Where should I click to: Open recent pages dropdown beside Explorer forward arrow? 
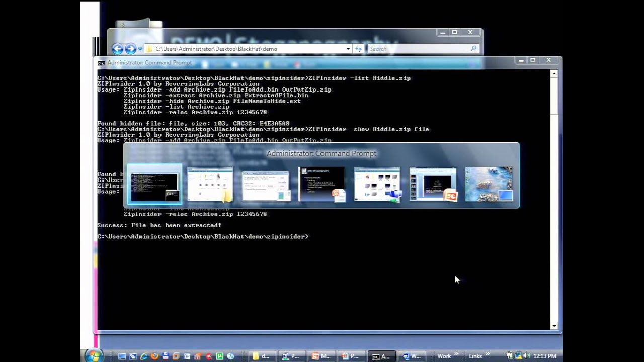click(x=140, y=49)
